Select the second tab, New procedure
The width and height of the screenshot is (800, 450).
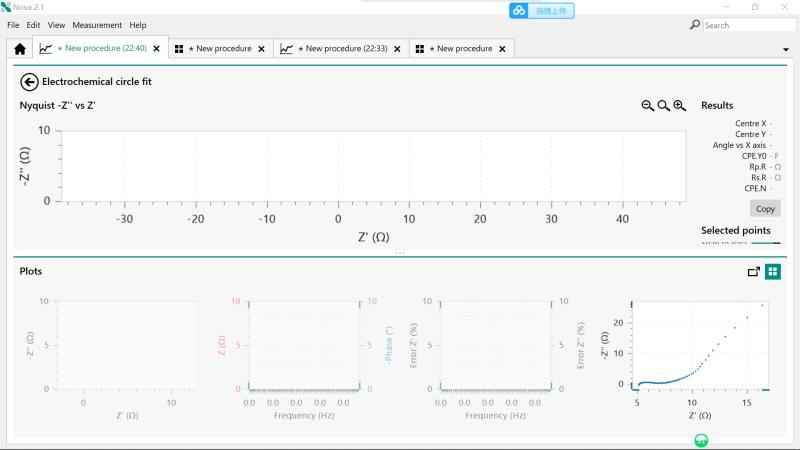pos(220,48)
